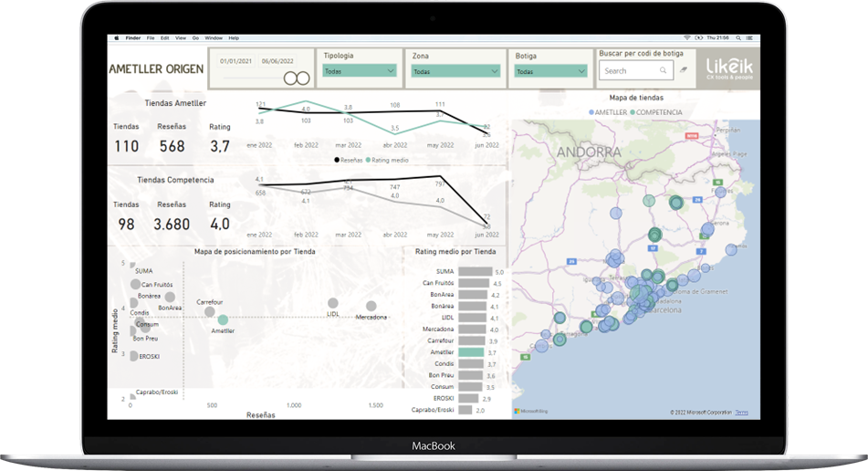
Task: Select the green Ametller bar
Action: point(471,352)
